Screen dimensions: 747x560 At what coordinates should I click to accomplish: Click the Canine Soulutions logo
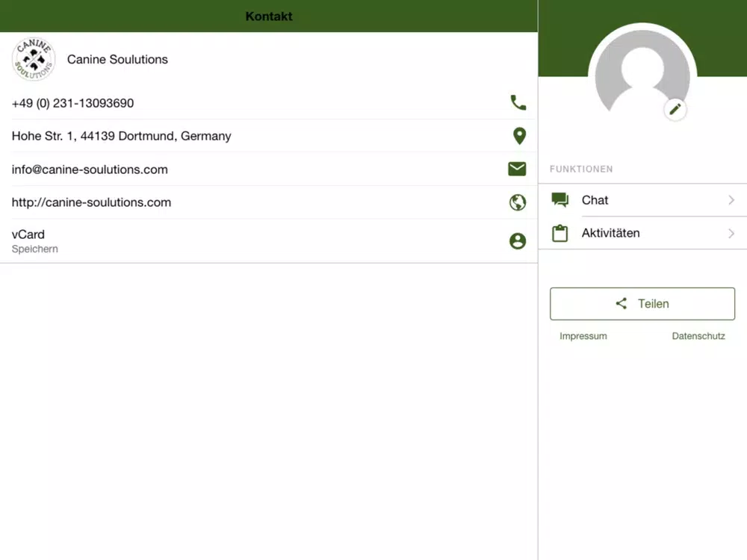[34, 59]
